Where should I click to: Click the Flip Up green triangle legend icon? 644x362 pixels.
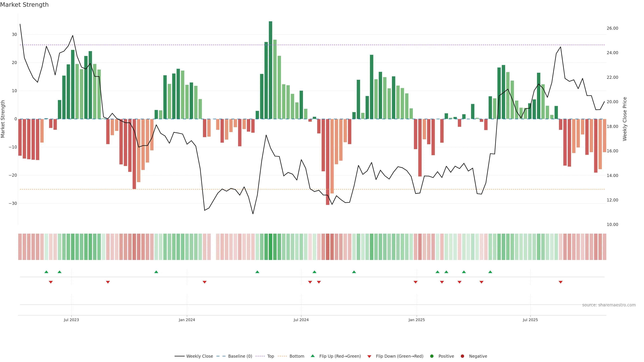tap(312, 356)
